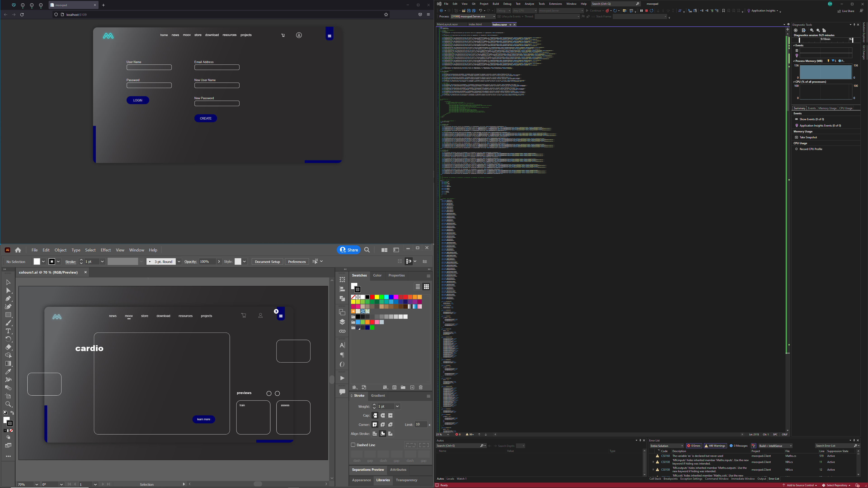Open the Entire Solution scope dropdown
The height and width of the screenshot is (488, 868).
(667, 446)
